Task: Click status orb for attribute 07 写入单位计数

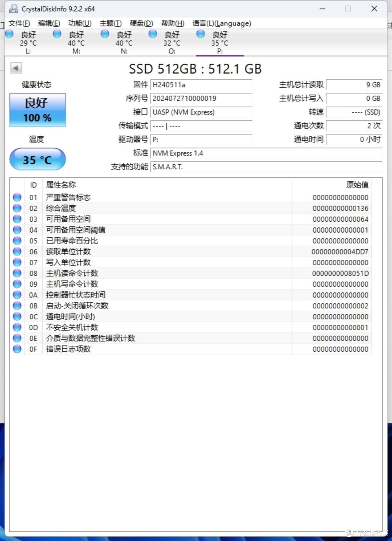Action: tap(17, 262)
